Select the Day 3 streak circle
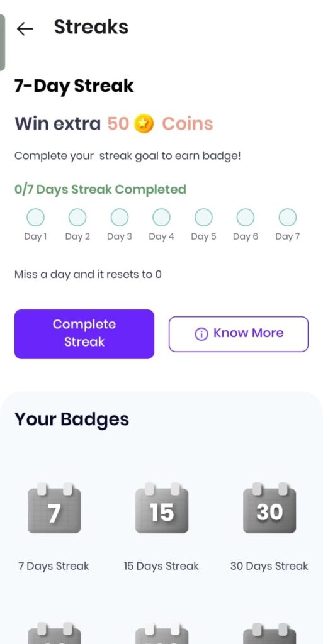The image size is (323, 644). click(120, 217)
